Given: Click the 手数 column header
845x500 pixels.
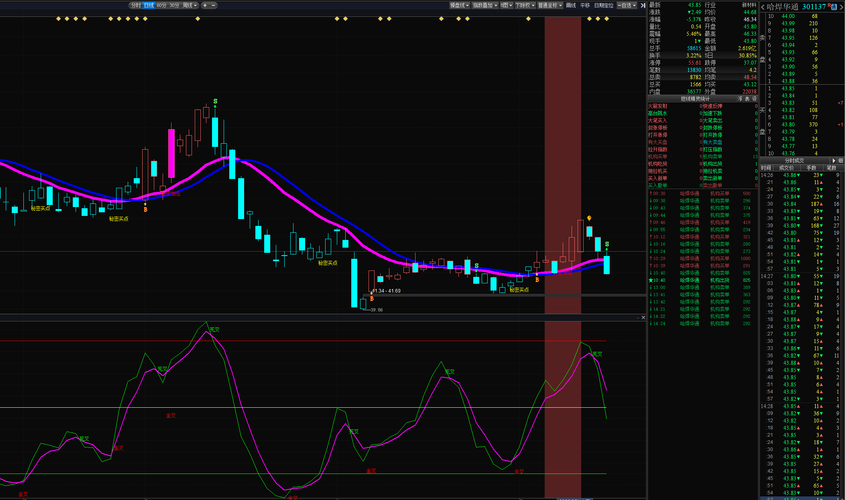Looking at the screenshot, I should tap(812, 168).
